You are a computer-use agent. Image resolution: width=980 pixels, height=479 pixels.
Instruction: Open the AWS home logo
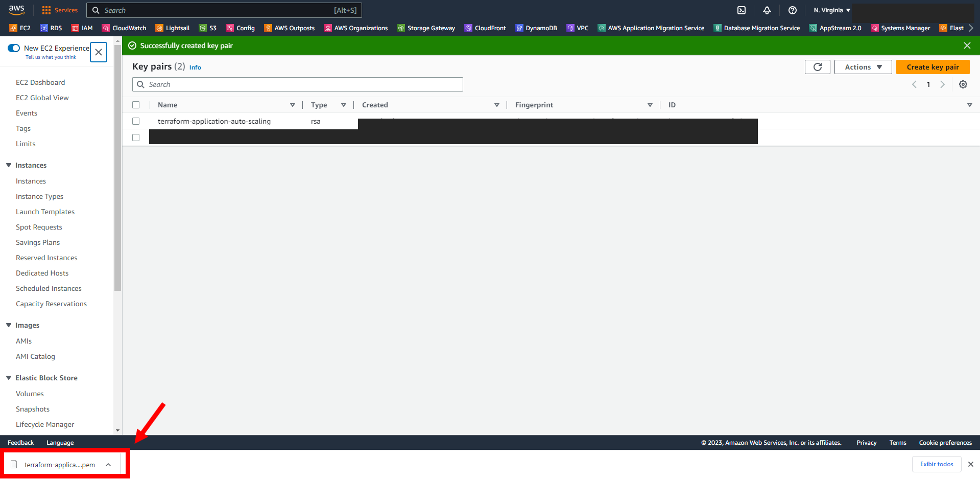[x=16, y=10]
